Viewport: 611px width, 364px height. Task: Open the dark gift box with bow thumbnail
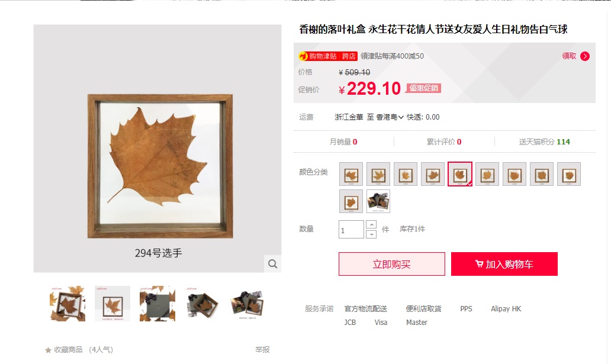coord(157,304)
